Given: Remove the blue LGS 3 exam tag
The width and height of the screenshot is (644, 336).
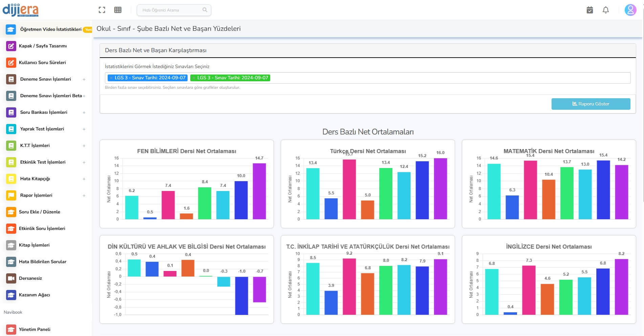Looking at the screenshot, I should pyautogui.click(x=111, y=78).
